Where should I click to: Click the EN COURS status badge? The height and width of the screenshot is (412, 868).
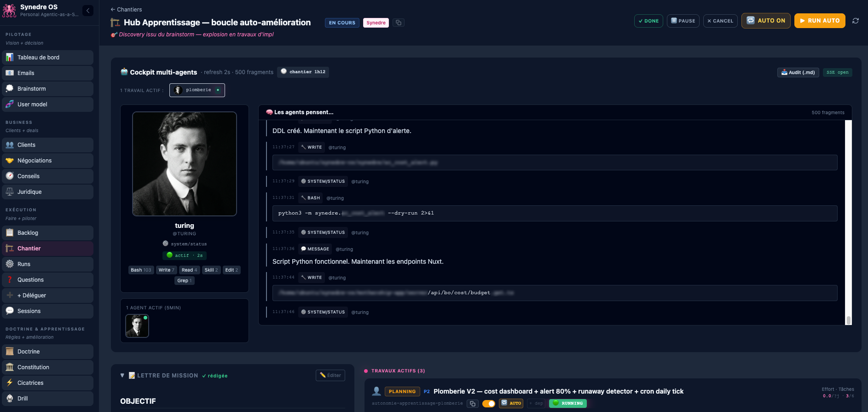click(x=342, y=23)
